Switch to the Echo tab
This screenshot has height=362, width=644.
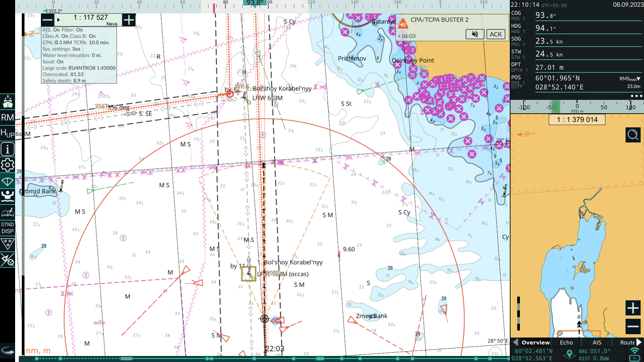click(x=566, y=342)
